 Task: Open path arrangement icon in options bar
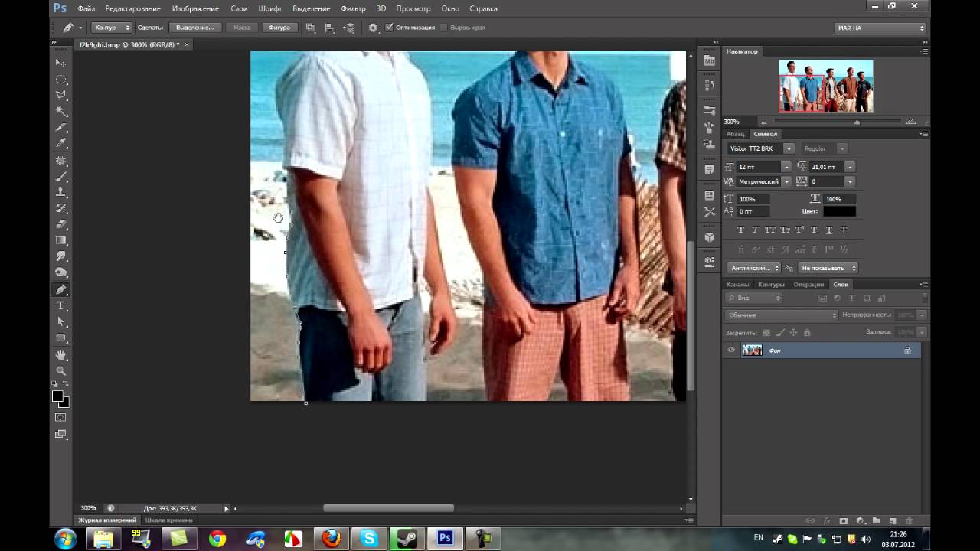coord(349,28)
